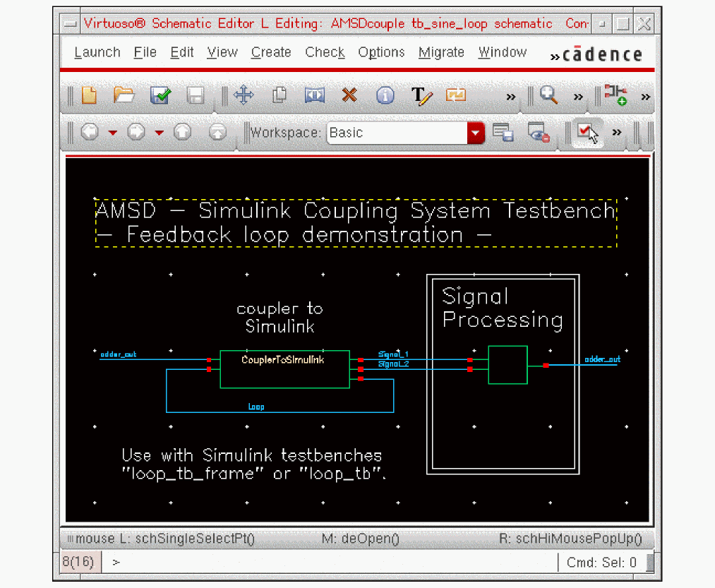Viewport: 715px width, 588px height.
Task: Click the Cmd: Sel: 0 status
Action: pyautogui.click(x=601, y=563)
